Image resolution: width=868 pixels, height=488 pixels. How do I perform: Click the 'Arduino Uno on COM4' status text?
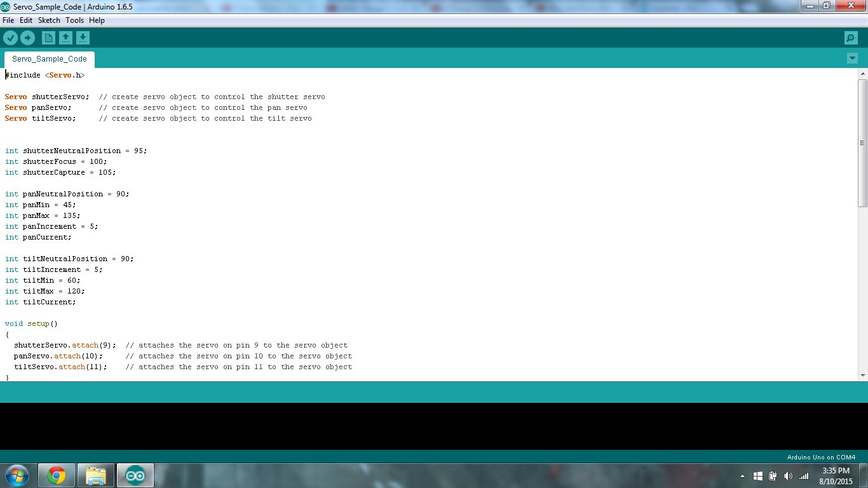pyautogui.click(x=821, y=457)
